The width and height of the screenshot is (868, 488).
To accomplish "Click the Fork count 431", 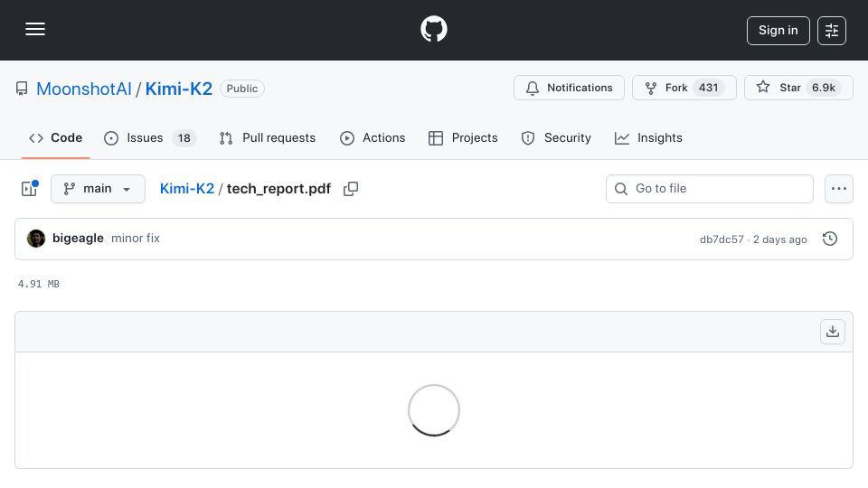I will 708,88.
